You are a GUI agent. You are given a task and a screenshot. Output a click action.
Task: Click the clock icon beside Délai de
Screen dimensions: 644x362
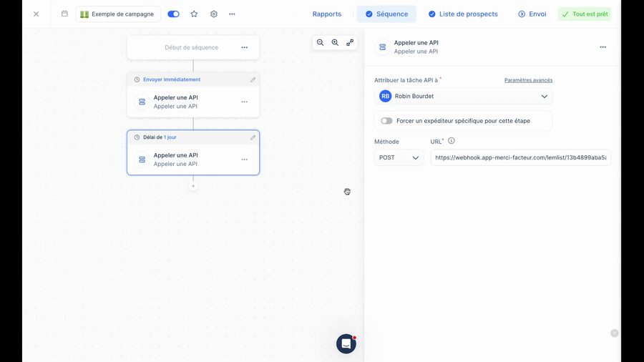click(137, 137)
